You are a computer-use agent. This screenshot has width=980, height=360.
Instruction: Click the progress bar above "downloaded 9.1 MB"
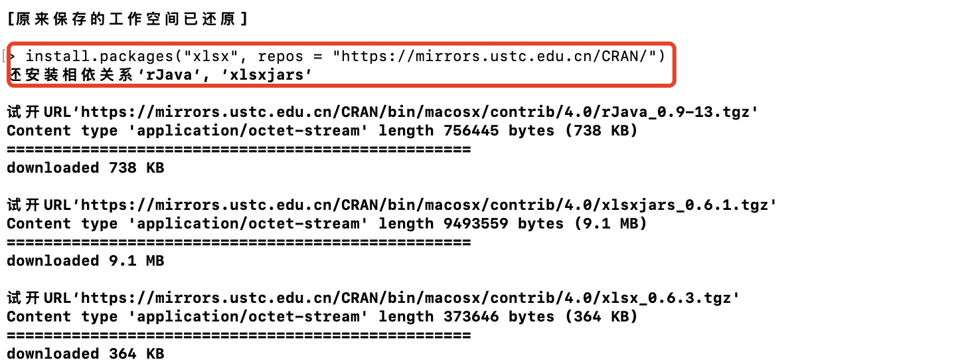[x=239, y=242]
